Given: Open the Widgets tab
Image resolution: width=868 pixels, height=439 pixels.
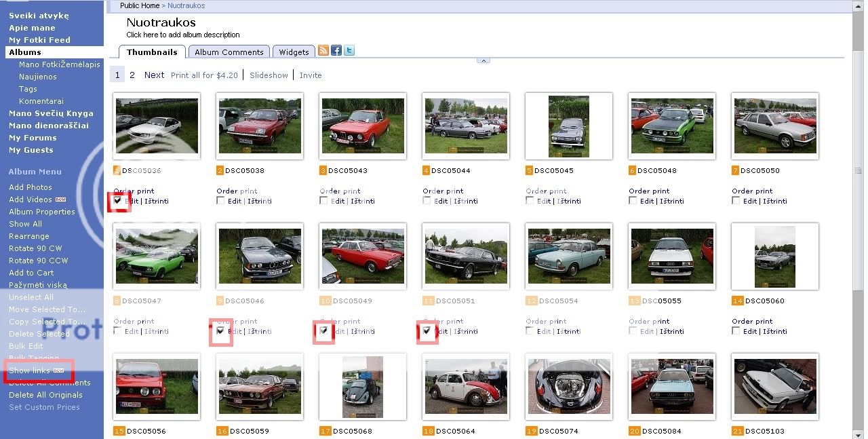Looking at the screenshot, I should [x=294, y=52].
